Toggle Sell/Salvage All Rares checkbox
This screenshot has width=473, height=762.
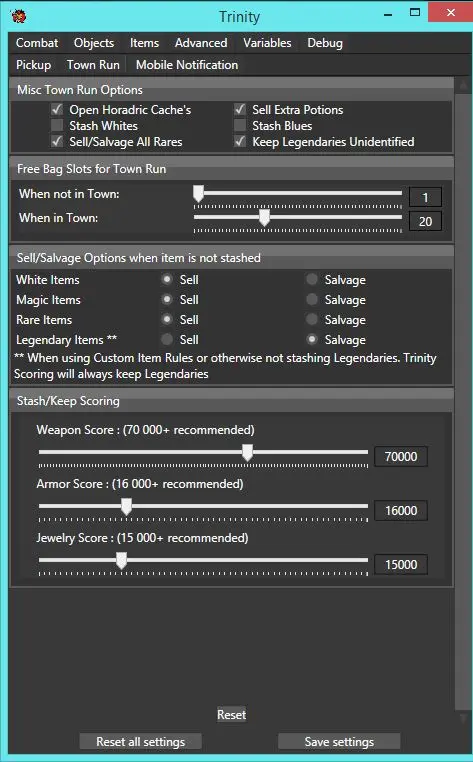coord(57,141)
